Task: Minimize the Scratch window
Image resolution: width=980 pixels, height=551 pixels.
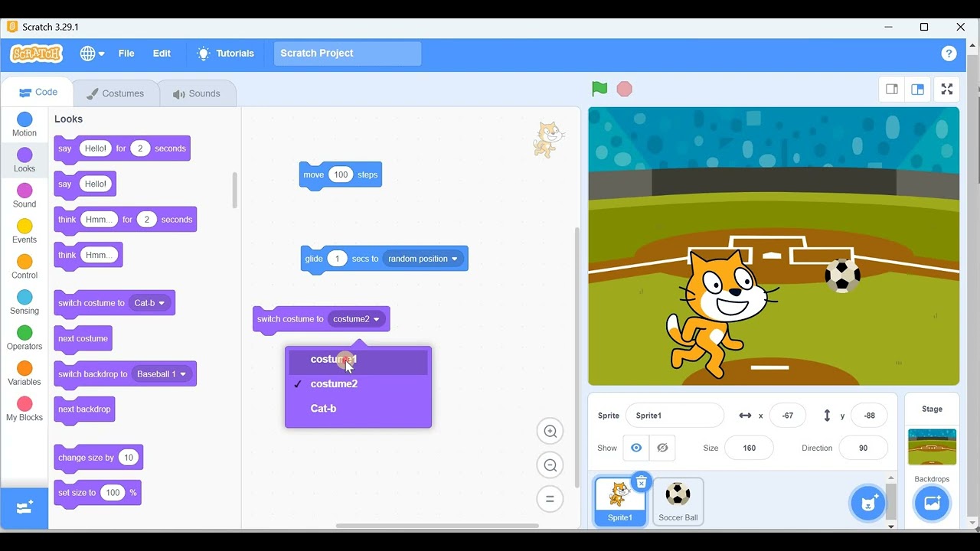Action: (888, 27)
